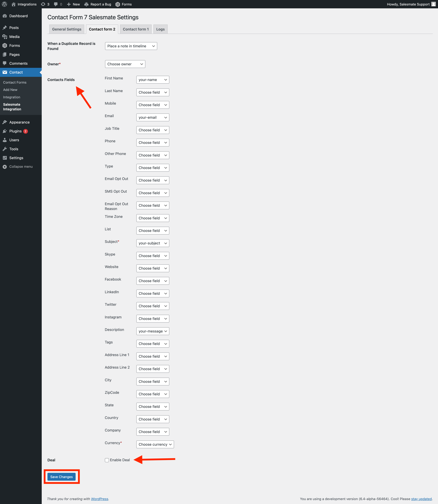438x504 pixels.
Task: Open the comments bubble icon in admin bar
Action: [x=56, y=4]
